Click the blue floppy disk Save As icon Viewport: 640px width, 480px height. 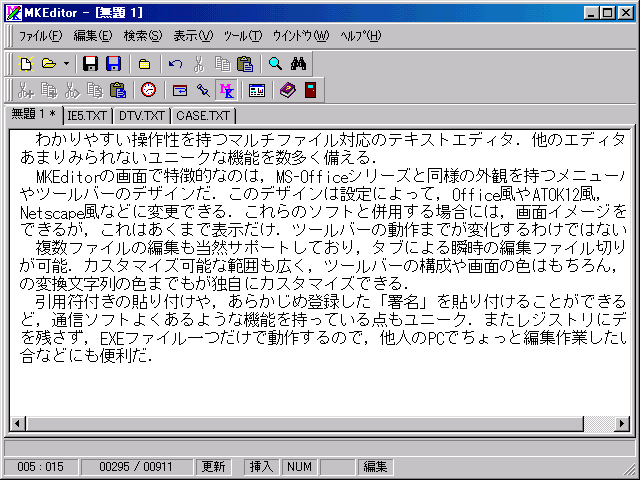pyautogui.click(x=113, y=64)
